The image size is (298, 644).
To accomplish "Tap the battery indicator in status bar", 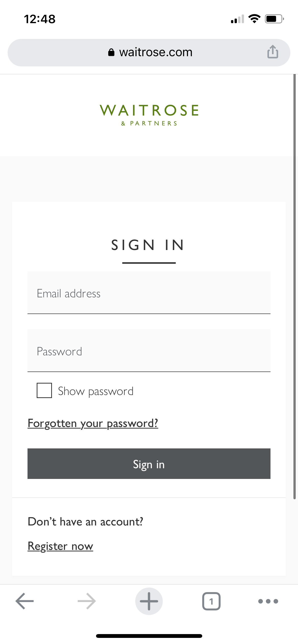I will pos(274,19).
